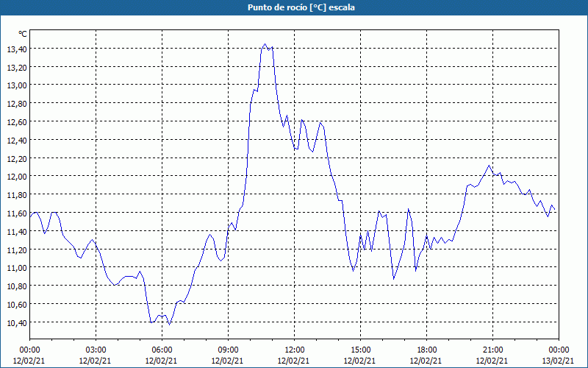
Task: Click the 12,00 axis value
Action: coord(17,177)
